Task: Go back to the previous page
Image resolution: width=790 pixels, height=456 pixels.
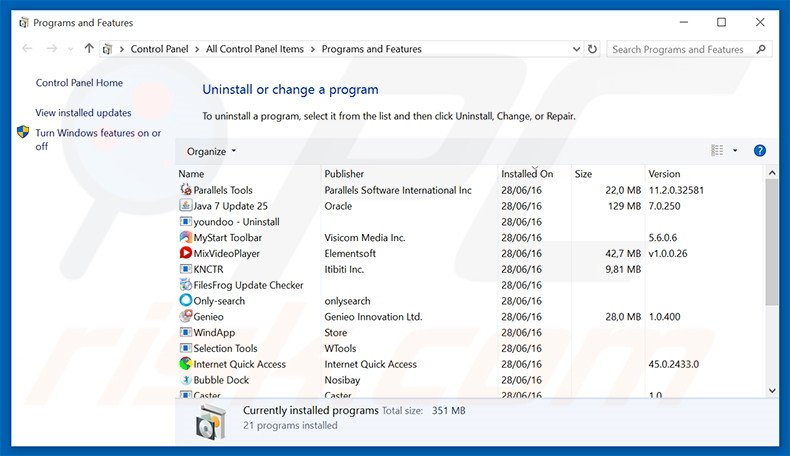Action: [27, 48]
